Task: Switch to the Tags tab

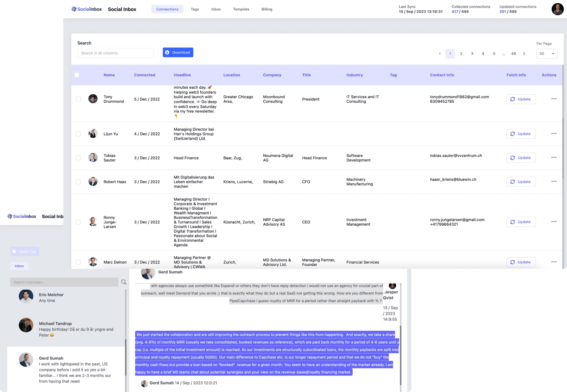Action: pos(195,9)
